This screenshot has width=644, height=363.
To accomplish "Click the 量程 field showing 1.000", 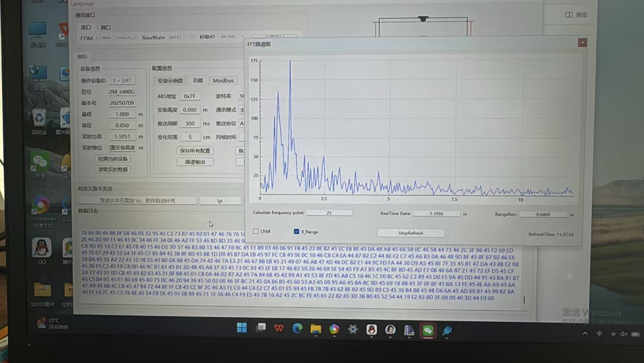I will coord(122,114).
